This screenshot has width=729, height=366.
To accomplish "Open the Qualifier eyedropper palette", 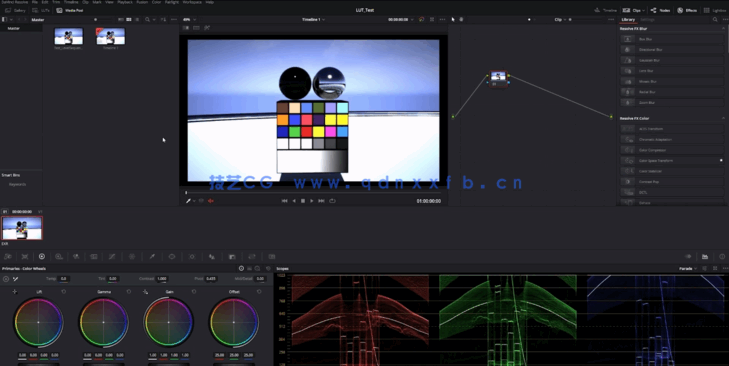I will [152, 256].
